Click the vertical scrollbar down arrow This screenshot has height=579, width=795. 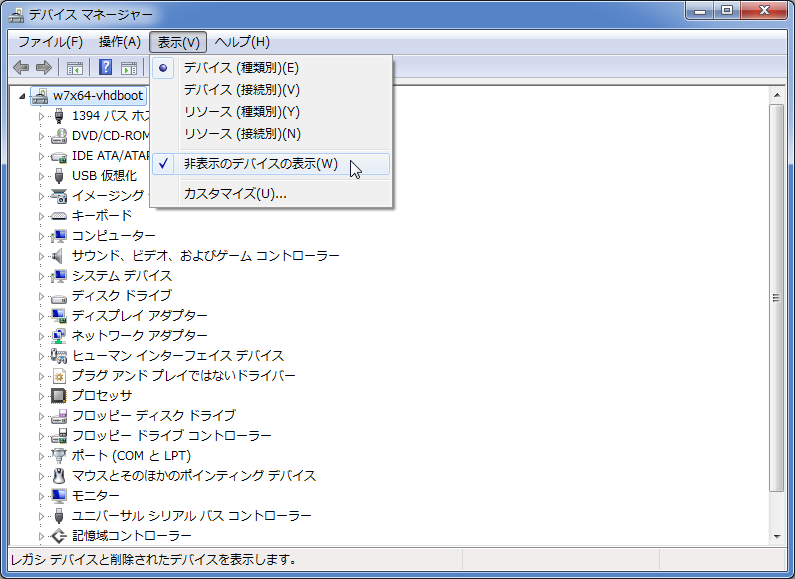(776, 537)
